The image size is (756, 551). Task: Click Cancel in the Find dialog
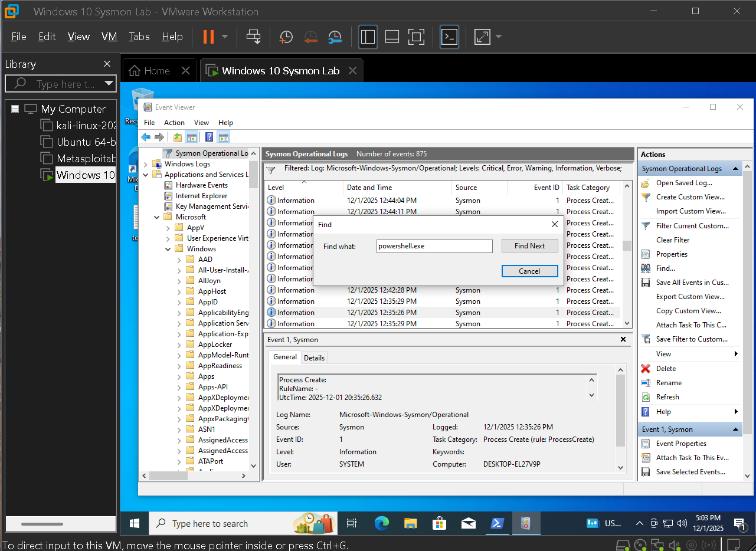tap(529, 271)
